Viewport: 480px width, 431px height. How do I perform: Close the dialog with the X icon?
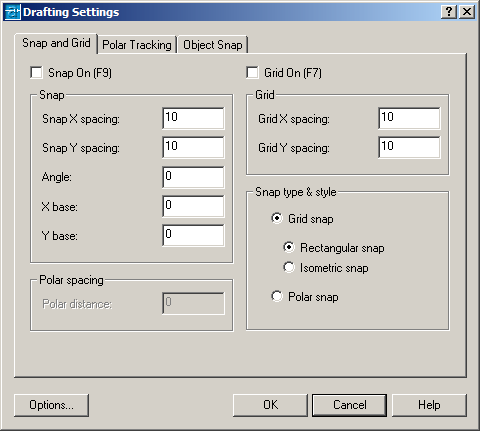[x=467, y=12]
